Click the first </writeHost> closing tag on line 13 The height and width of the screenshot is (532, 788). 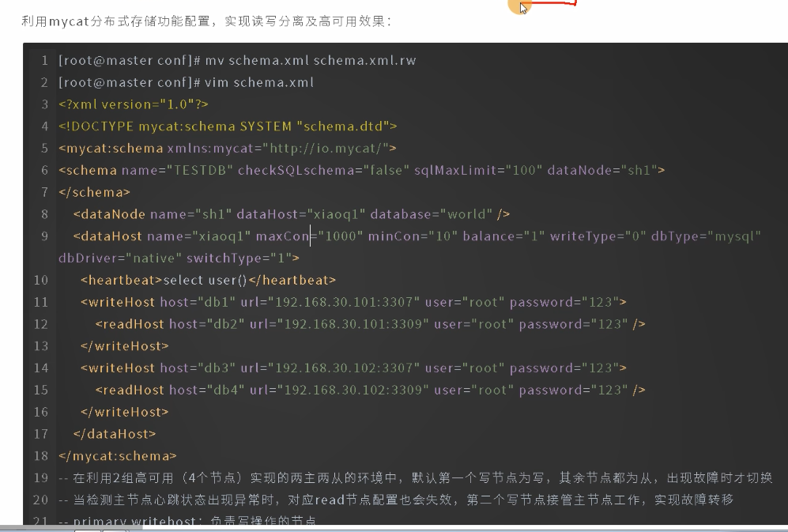[125, 346]
